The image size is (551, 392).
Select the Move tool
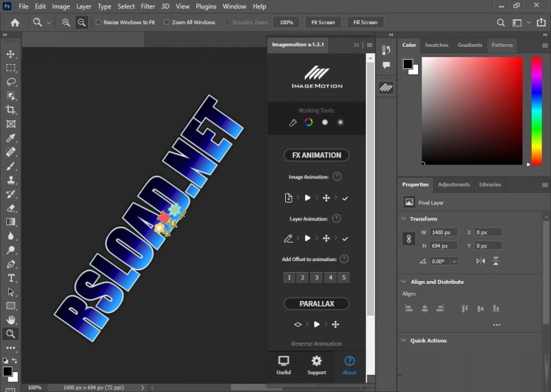point(10,54)
